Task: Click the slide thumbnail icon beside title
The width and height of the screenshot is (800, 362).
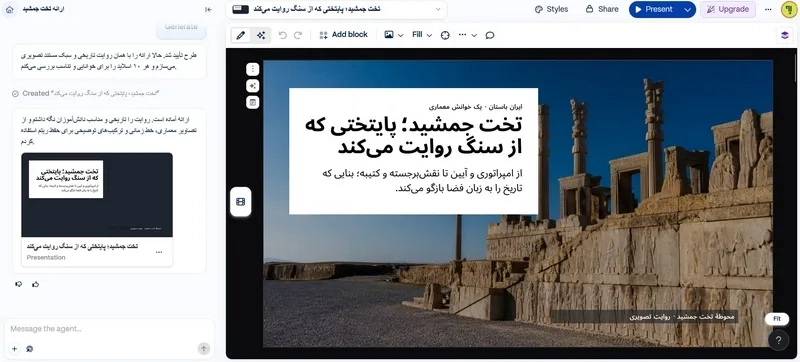Action: [x=240, y=9]
